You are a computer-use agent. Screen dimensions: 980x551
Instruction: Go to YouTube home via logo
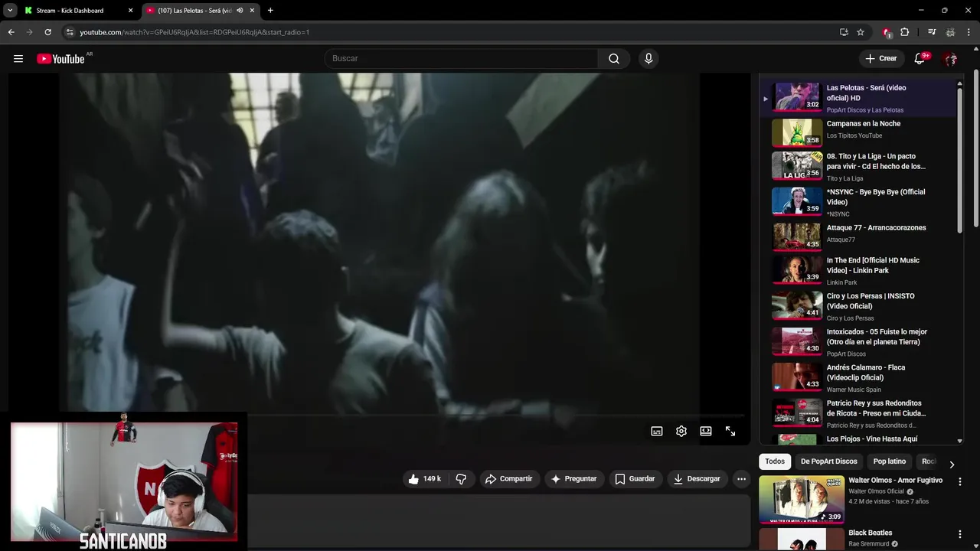coord(60,59)
